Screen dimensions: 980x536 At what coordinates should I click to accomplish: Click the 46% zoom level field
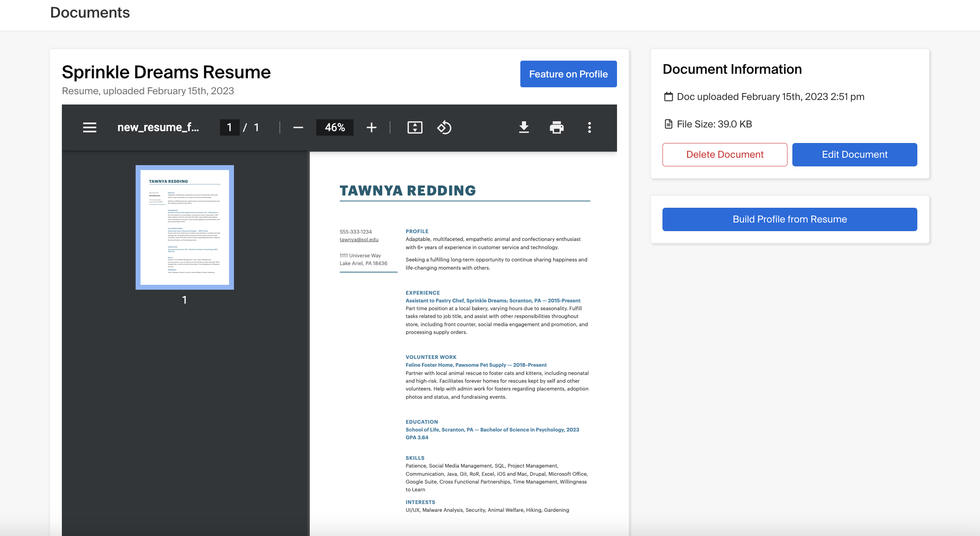click(335, 127)
